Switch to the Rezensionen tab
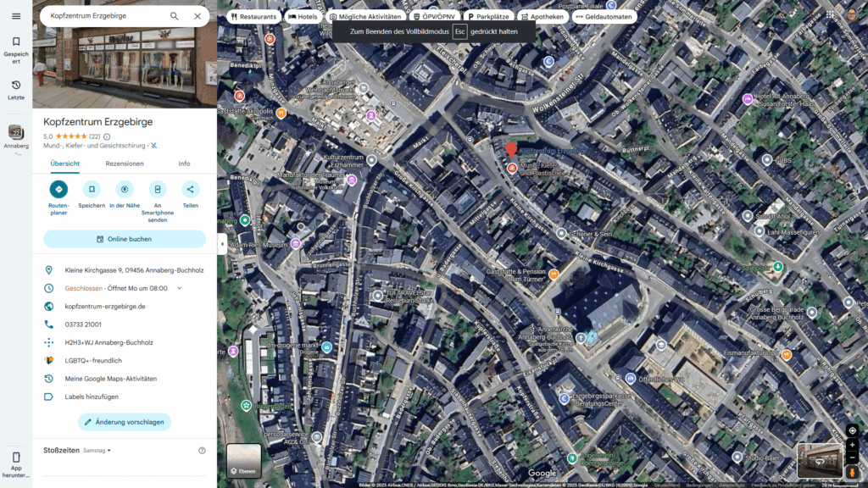 point(125,164)
